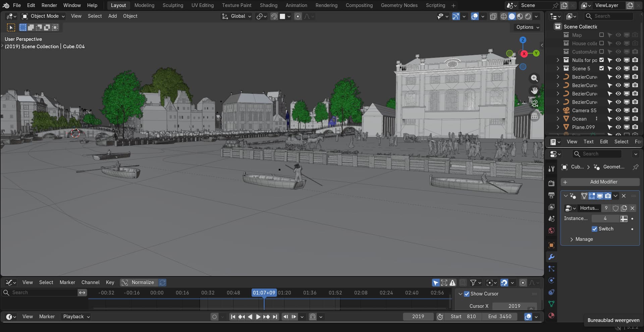Open the File menu

[x=17, y=5]
